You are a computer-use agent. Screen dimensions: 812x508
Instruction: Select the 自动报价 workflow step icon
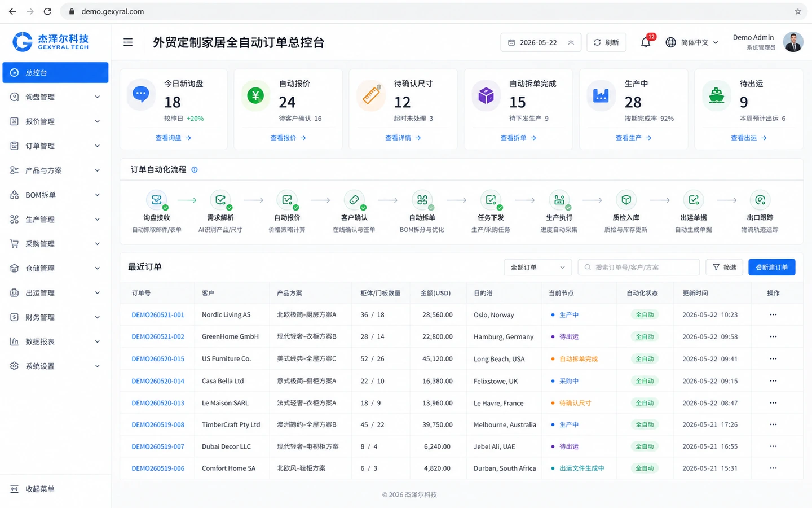click(x=287, y=200)
